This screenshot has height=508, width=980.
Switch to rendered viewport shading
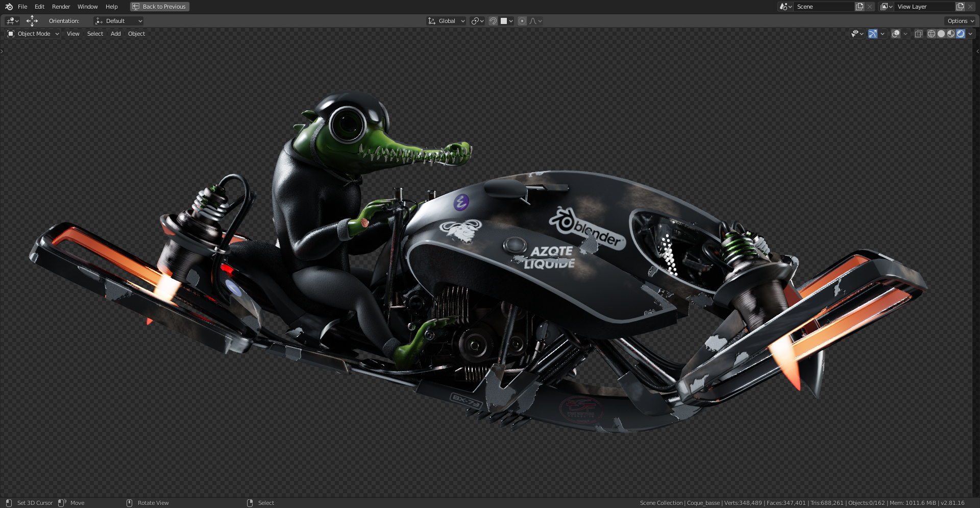tap(961, 34)
